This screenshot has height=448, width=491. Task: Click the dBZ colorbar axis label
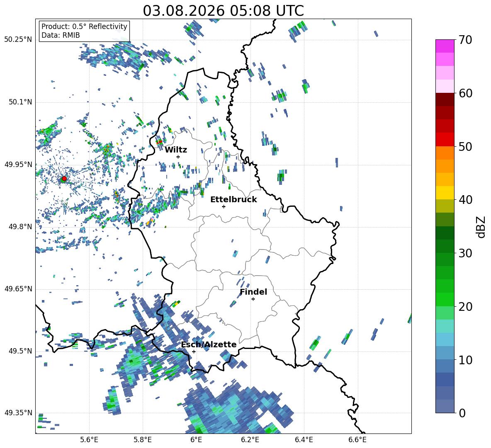tap(481, 227)
